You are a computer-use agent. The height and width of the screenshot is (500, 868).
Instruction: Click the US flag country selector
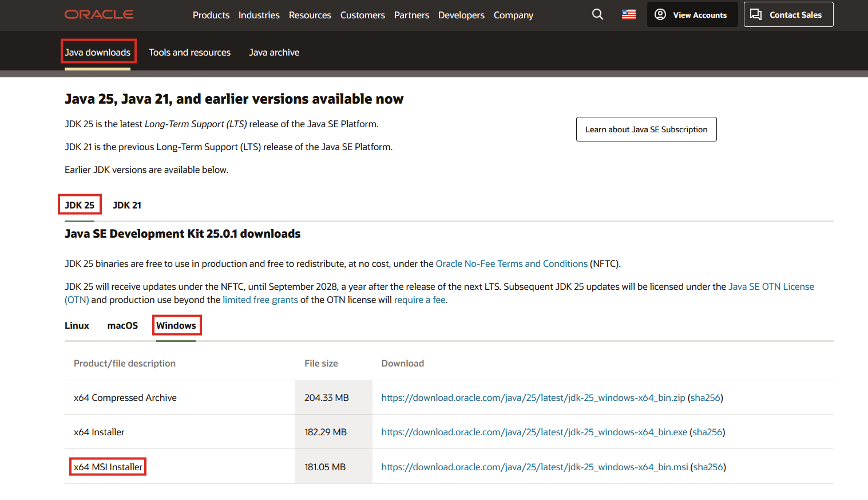pos(629,14)
